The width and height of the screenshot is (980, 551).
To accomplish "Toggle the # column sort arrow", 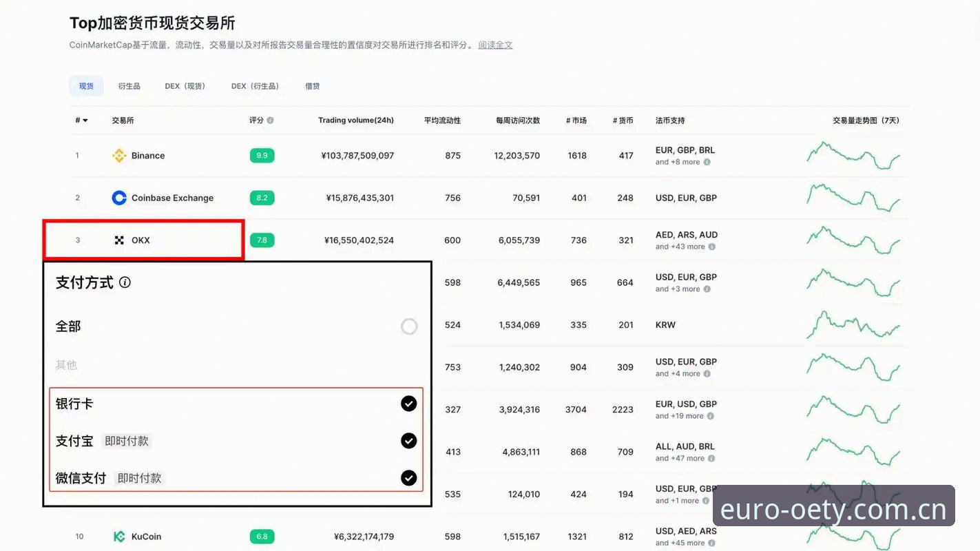I will click(x=85, y=121).
